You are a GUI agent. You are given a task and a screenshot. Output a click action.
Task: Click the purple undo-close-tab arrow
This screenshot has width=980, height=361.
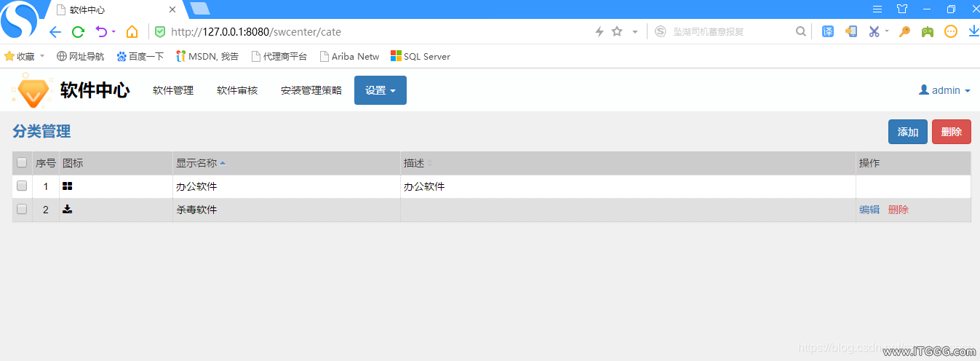101,31
